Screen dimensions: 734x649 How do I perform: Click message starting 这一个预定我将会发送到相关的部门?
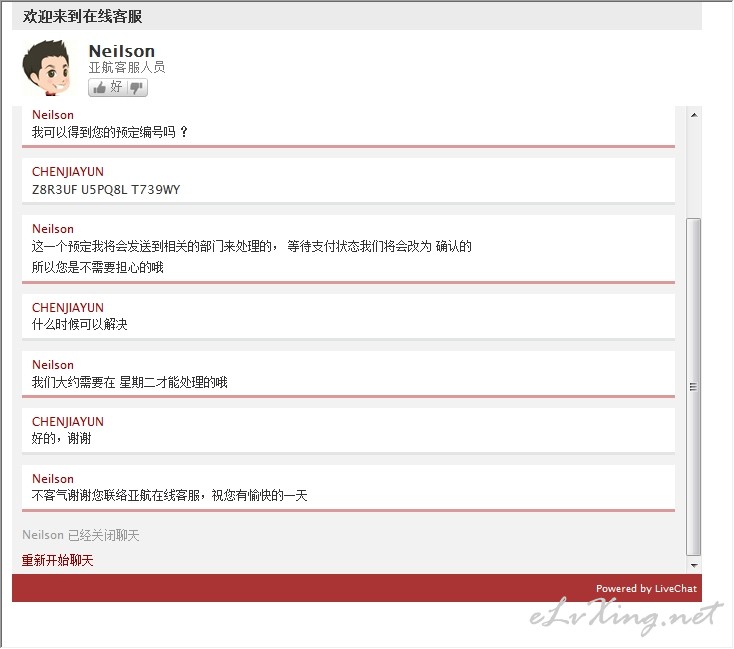click(251, 246)
